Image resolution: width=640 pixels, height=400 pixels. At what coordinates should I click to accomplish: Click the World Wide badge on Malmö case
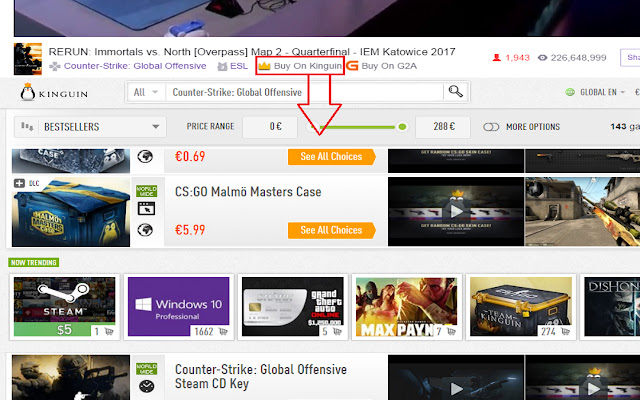[x=146, y=191]
